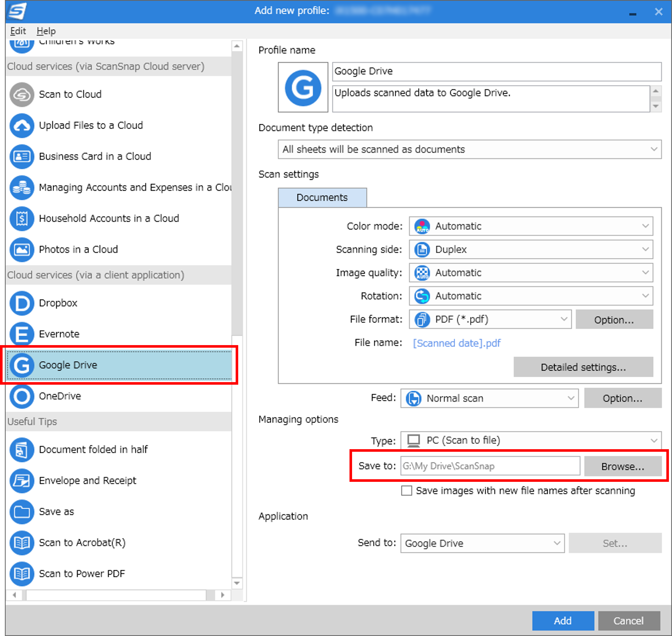Select the Google Drive G icon in the list
Screen dimensions: 672x636
pos(22,365)
